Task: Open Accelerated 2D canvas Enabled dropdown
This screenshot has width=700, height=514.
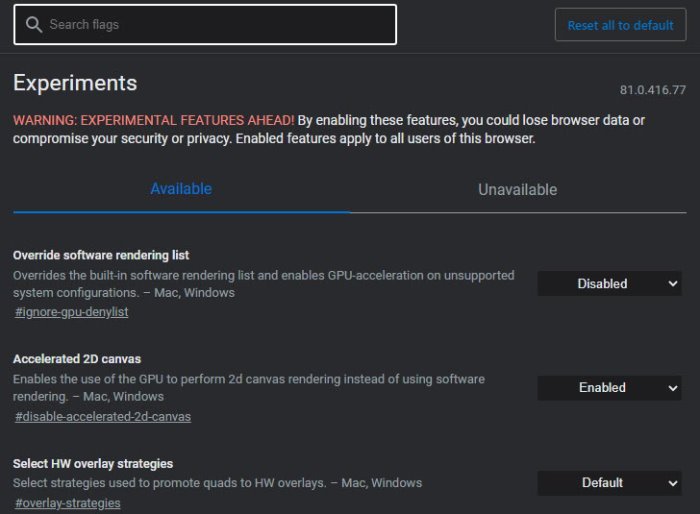Action: 609,388
